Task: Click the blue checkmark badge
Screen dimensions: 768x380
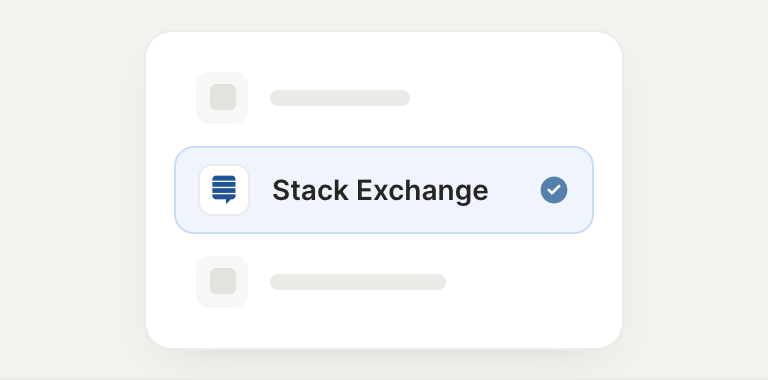Action: click(x=554, y=190)
